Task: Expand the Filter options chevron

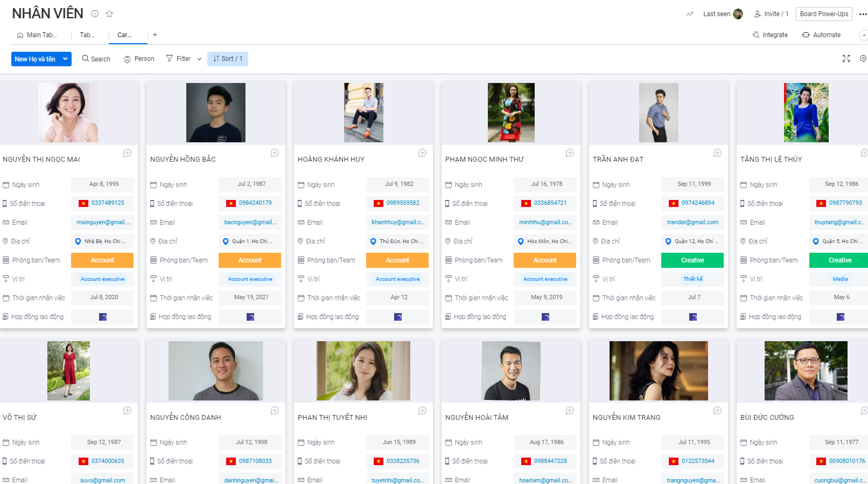Action: click(199, 59)
